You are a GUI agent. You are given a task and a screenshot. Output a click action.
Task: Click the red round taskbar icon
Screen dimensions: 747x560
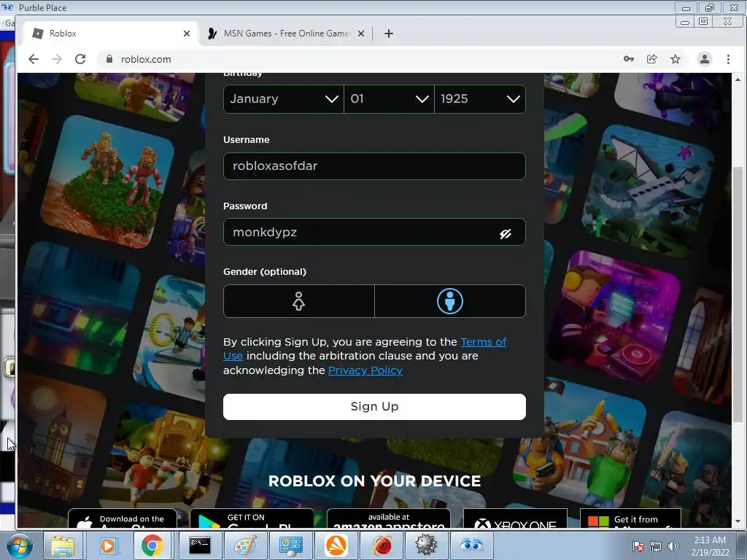pyautogui.click(x=382, y=545)
